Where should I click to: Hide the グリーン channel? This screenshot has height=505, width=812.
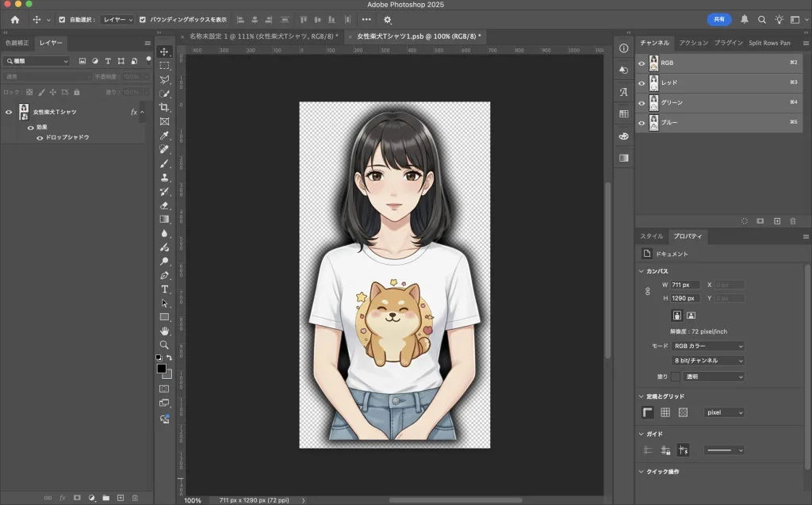(x=642, y=102)
